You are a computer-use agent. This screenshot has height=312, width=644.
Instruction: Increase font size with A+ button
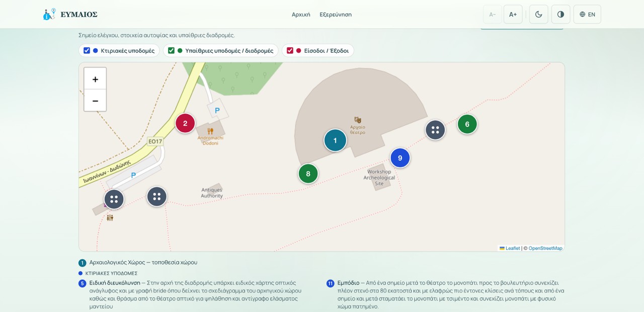pyautogui.click(x=513, y=14)
